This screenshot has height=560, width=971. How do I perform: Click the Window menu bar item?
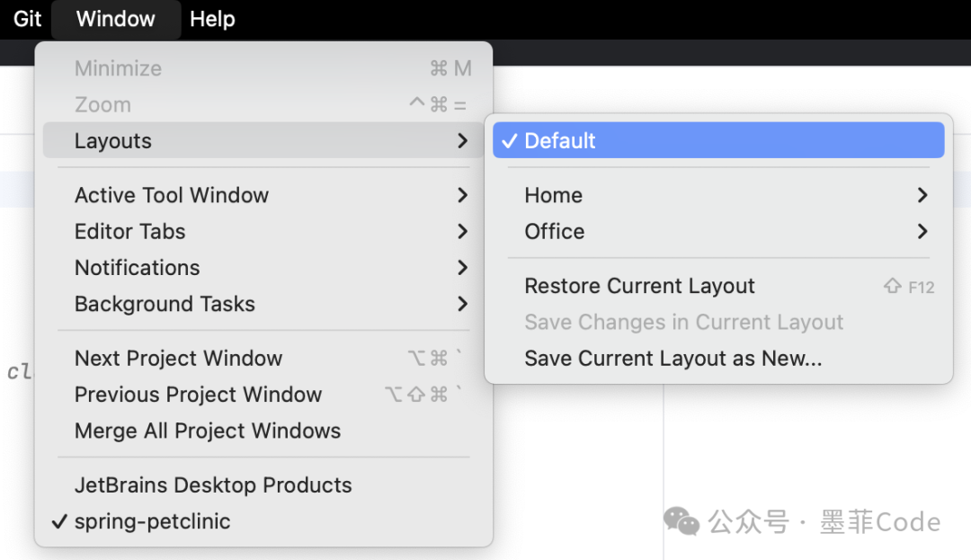tap(116, 19)
